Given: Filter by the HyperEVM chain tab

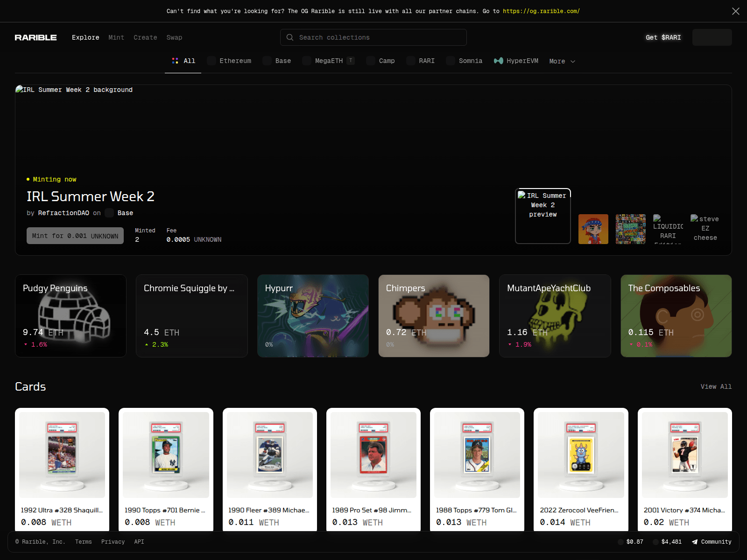Looking at the screenshot, I should 516,61.
